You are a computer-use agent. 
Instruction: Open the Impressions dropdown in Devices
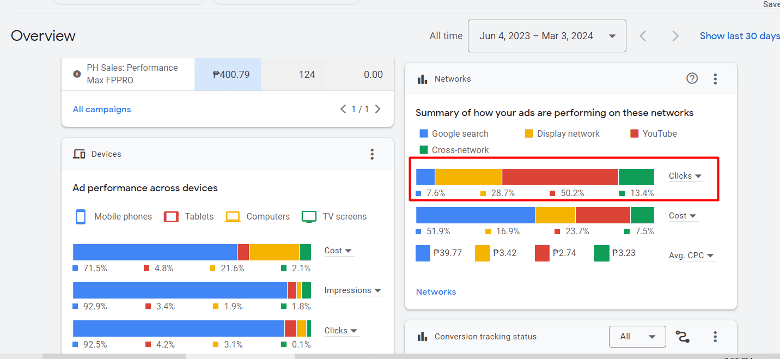(353, 290)
